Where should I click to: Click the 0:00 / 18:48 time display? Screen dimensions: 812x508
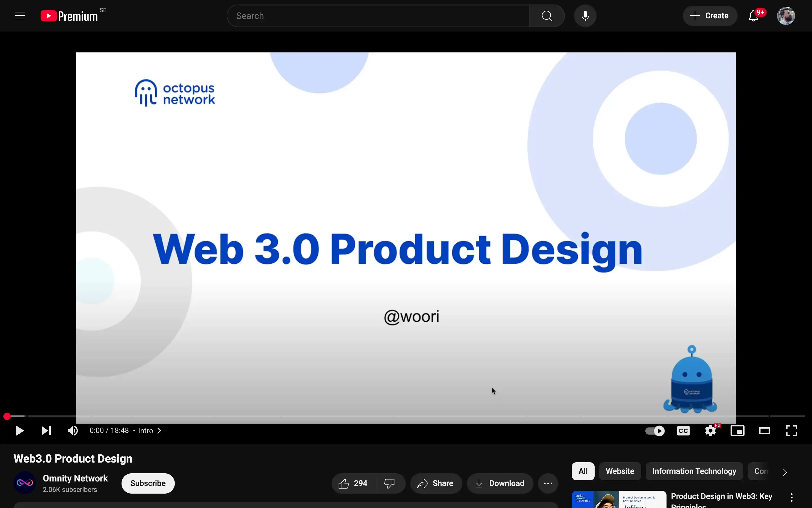109,431
